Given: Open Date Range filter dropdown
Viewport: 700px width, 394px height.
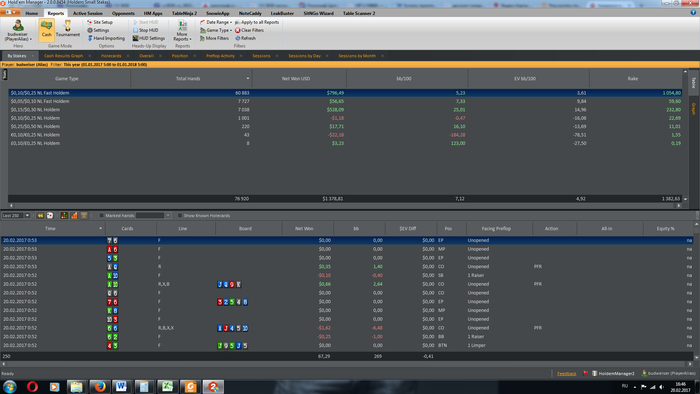Looking at the screenshot, I should [216, 22].
